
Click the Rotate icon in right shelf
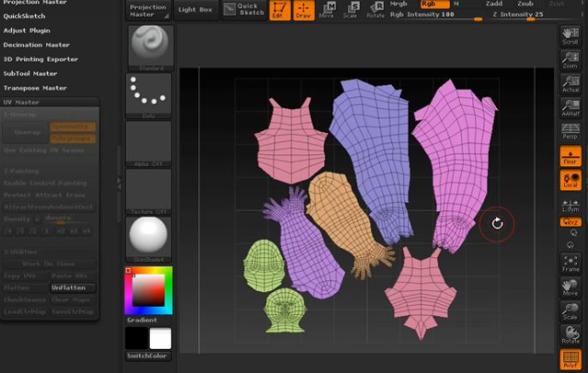point(571,335)
